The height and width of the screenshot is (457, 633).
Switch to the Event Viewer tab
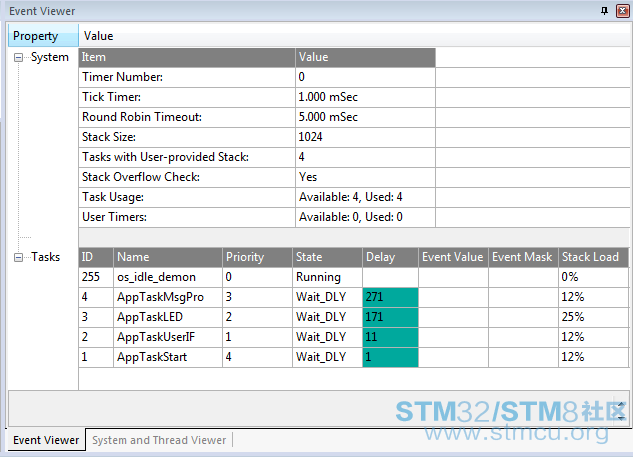pos(46,440)
